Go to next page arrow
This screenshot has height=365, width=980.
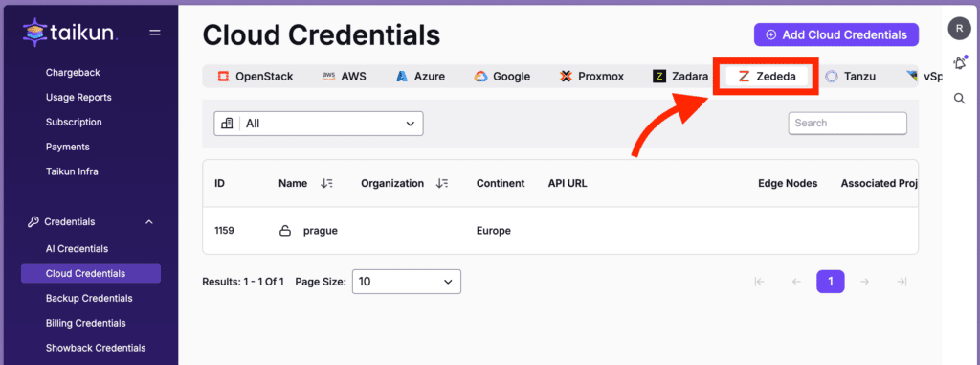pyautogui.click(x=865, y=282)
